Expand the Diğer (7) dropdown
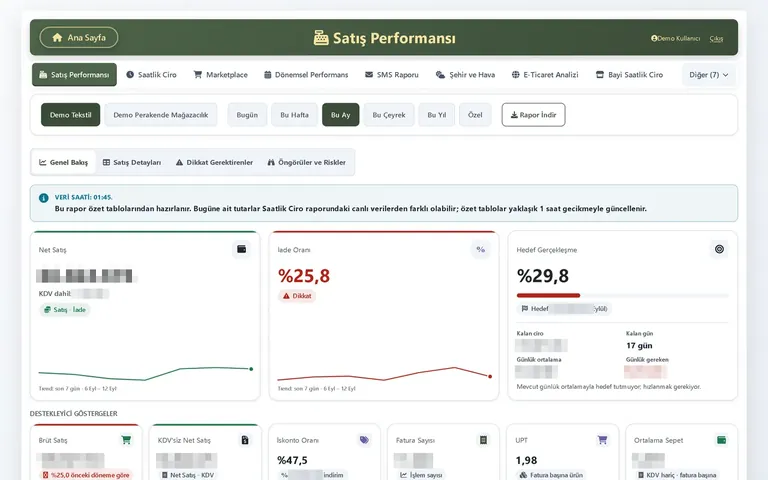This screenshot has height=480, width=768. [x=709, y=74]
